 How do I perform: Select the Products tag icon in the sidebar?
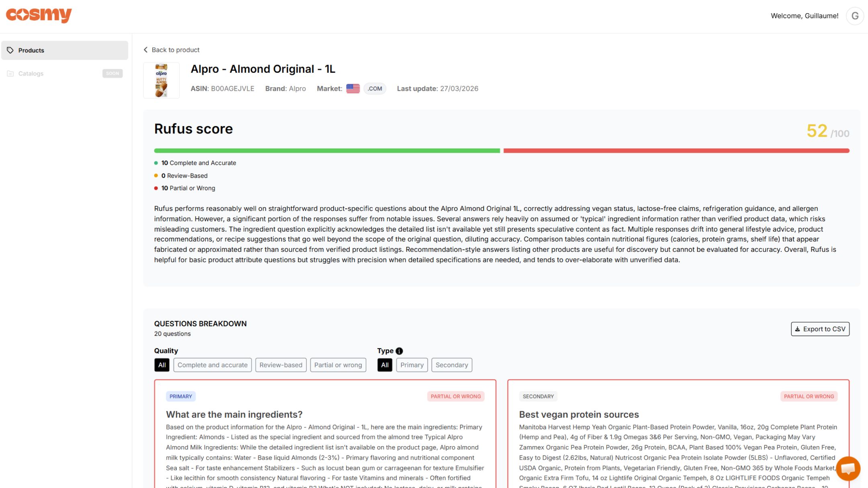[10, 50]
